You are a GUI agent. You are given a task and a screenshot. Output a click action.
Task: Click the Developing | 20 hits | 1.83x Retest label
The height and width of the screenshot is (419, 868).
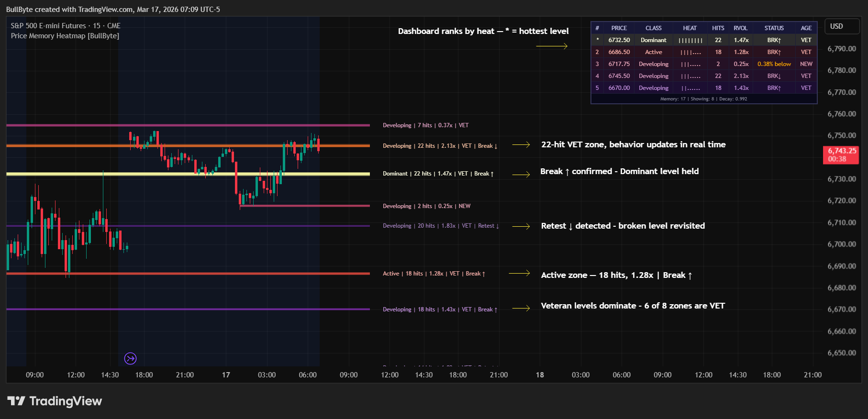point(441,226)
